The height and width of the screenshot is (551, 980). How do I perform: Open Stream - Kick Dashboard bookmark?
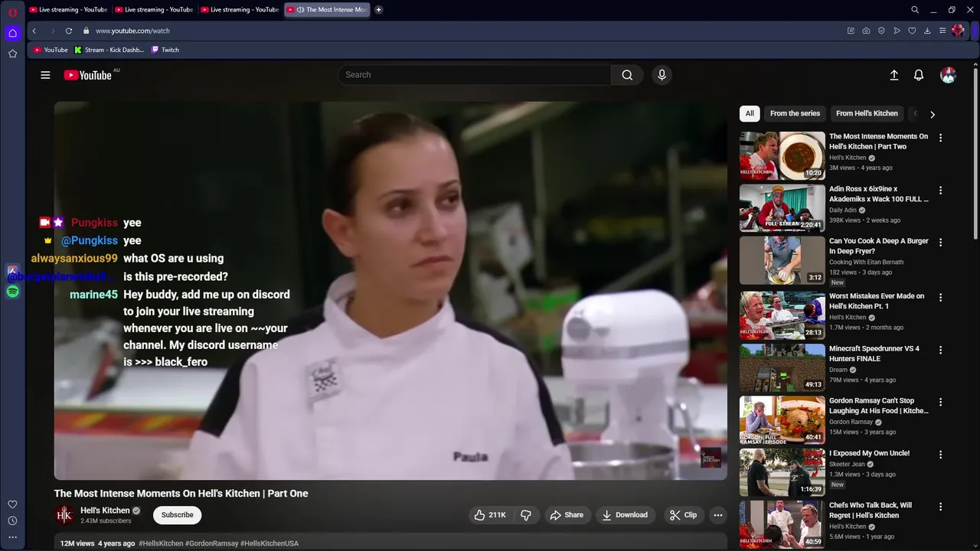109,50
